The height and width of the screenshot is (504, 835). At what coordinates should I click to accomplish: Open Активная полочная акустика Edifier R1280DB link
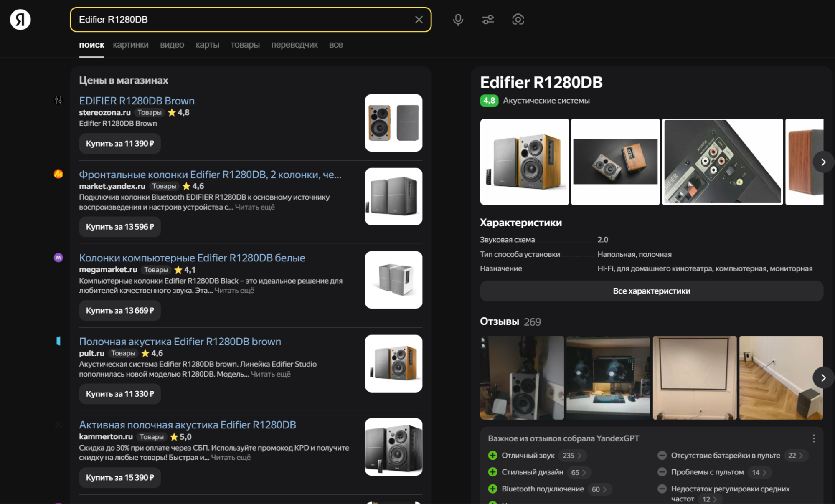point(188,425)
